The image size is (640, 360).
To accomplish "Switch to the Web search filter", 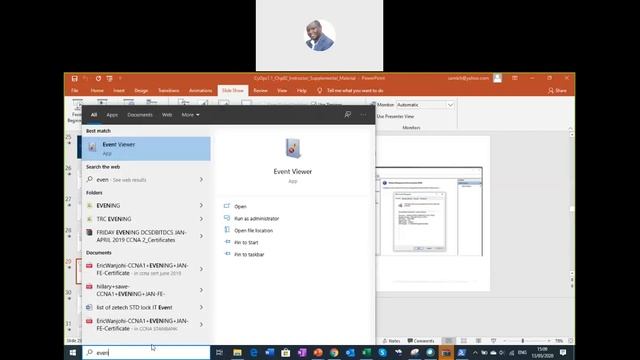I will point(167,115).
